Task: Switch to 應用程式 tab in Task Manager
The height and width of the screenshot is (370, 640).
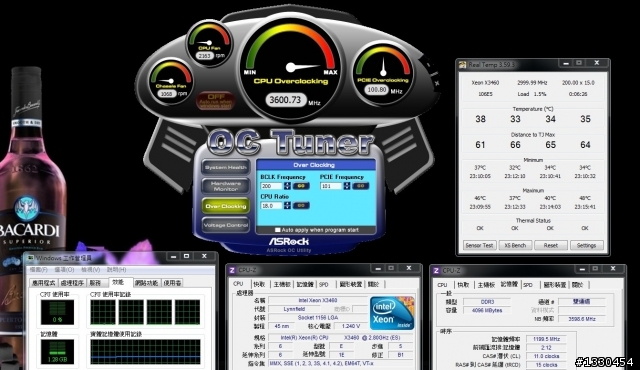Action: click(x=44, y=283)
